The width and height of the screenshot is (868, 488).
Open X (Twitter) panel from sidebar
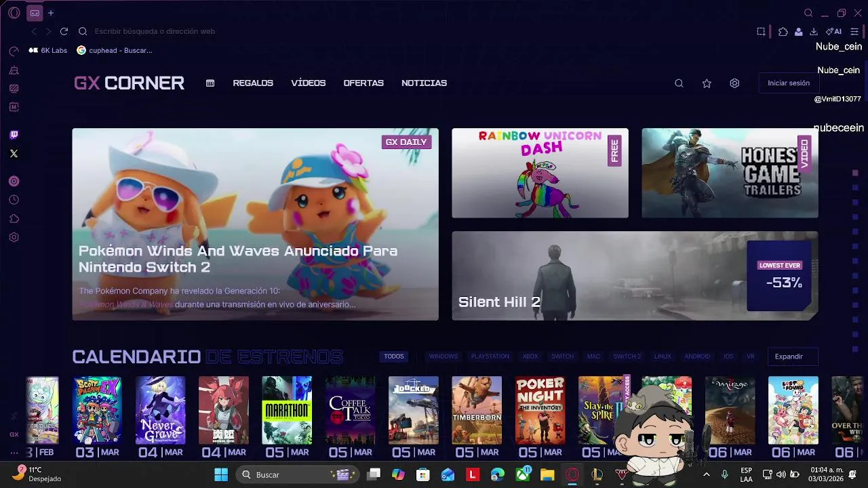(x=14, y=154)
